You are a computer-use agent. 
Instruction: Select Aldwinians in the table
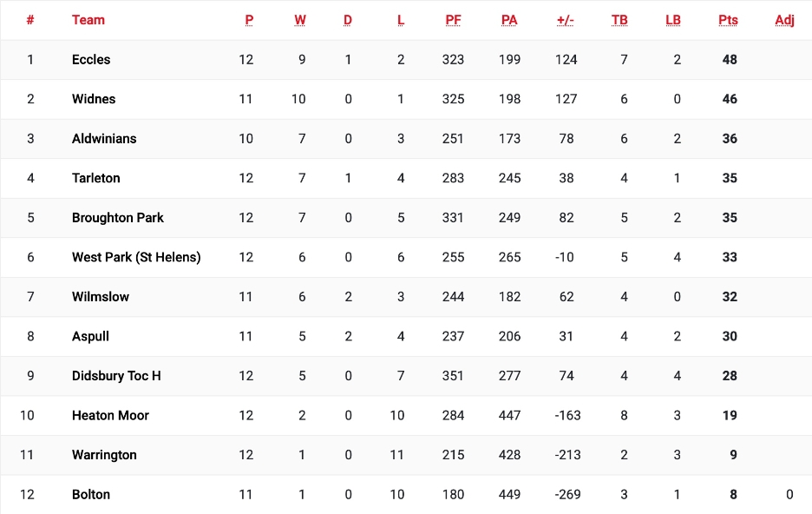coord(104,139)
